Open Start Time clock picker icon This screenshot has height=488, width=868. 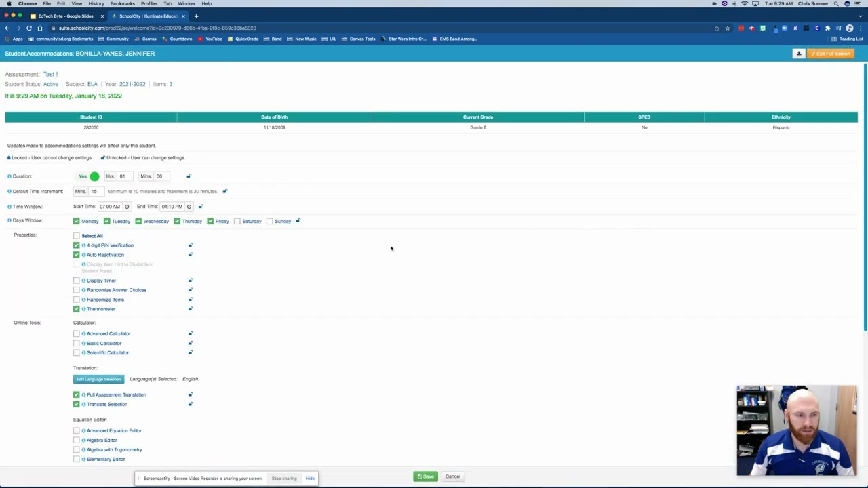pos(127,207)
